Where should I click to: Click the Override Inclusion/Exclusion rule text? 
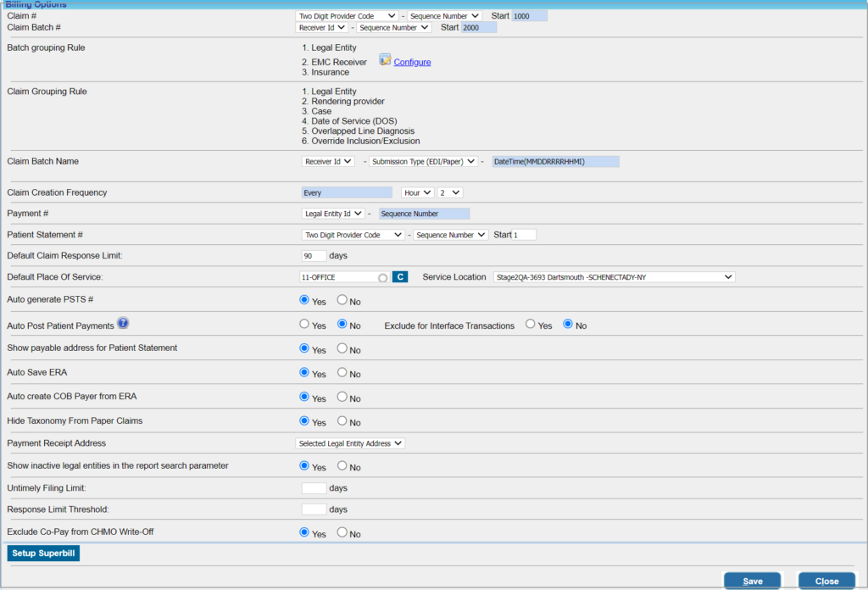365,141
